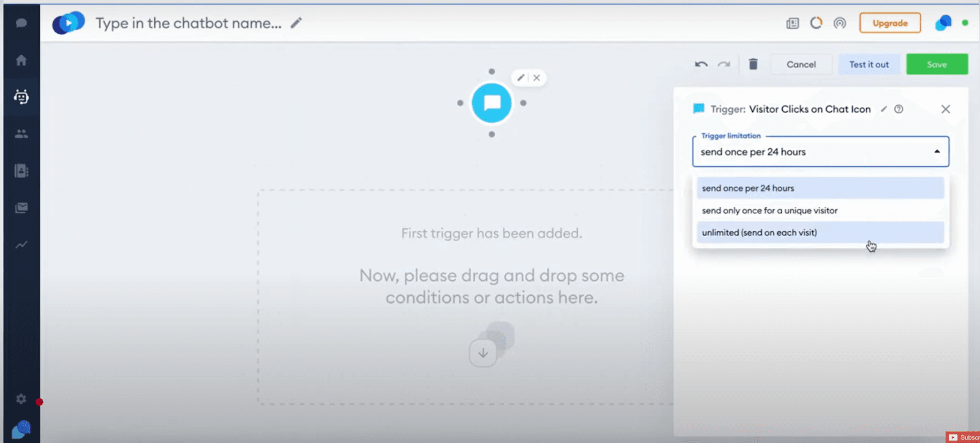
Task: Collapse the Trigger limitation dropdown
Action: 937,152
